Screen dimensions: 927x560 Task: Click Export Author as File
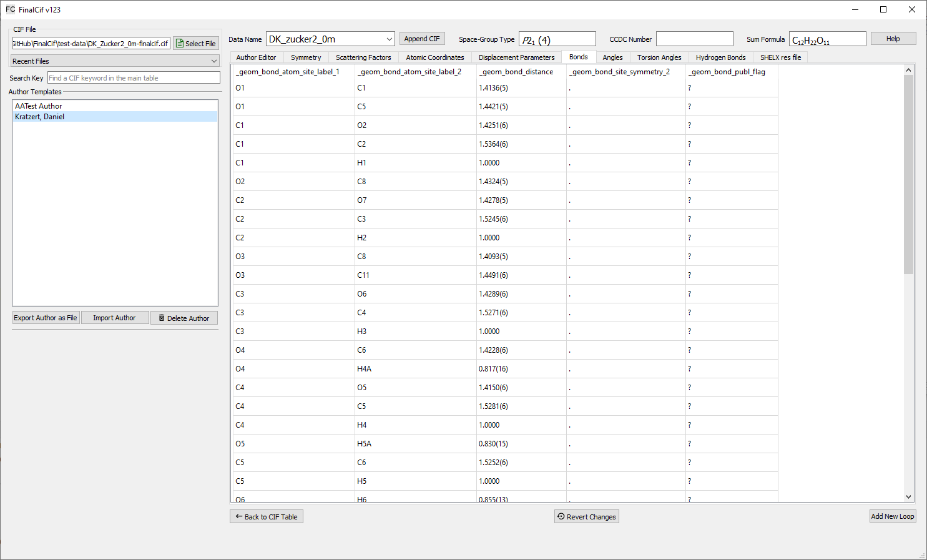46,318
